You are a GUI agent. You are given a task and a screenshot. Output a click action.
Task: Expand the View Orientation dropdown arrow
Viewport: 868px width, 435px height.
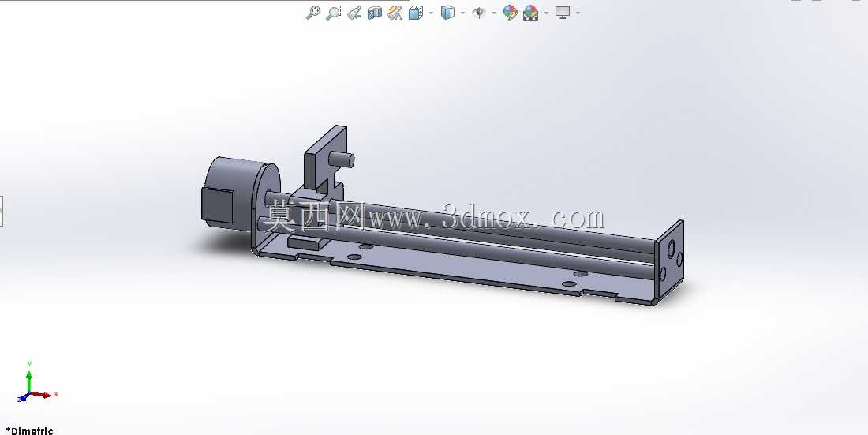point(431,13)
